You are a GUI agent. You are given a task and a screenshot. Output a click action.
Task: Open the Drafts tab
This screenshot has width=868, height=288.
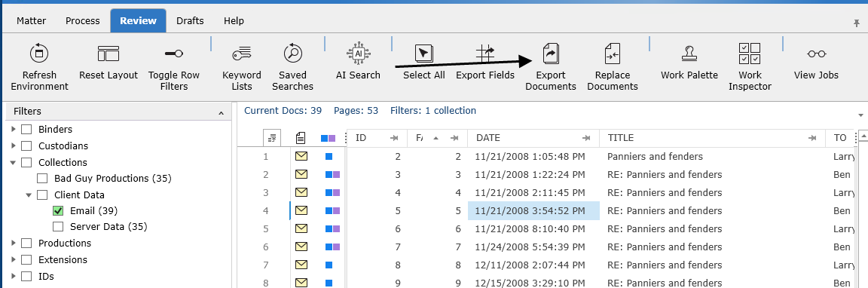click(x=190, y=21)
